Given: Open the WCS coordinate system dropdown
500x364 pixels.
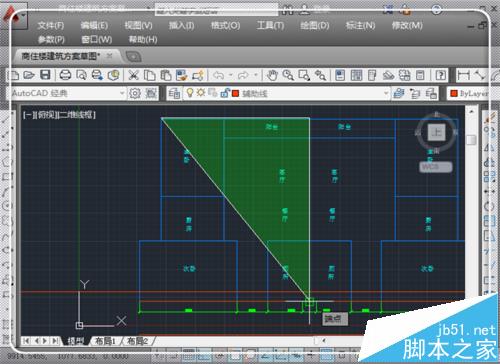Looking at the screenshot, I should point(436,167).
